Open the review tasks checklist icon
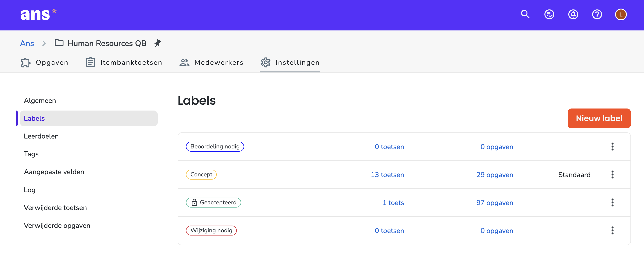This screenshot has height=254, width=644. click(x=549, y=14)
